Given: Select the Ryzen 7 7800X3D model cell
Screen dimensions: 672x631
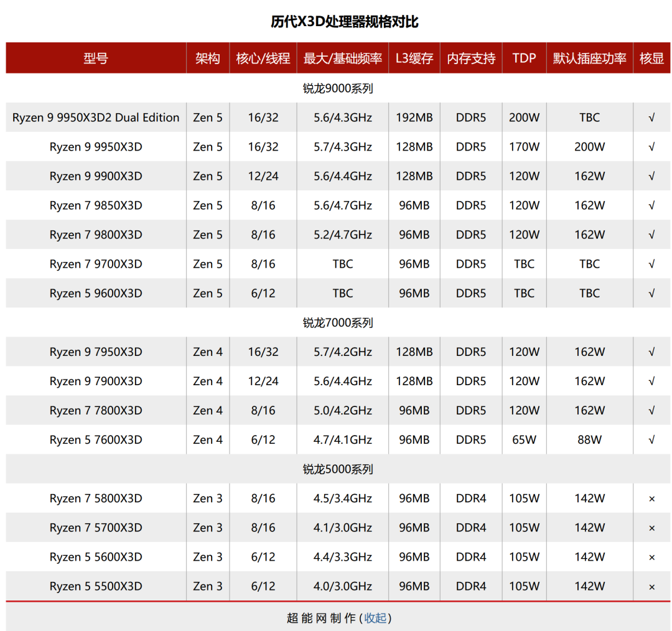Looking at the screenshot, I should (x=96, y=411).
